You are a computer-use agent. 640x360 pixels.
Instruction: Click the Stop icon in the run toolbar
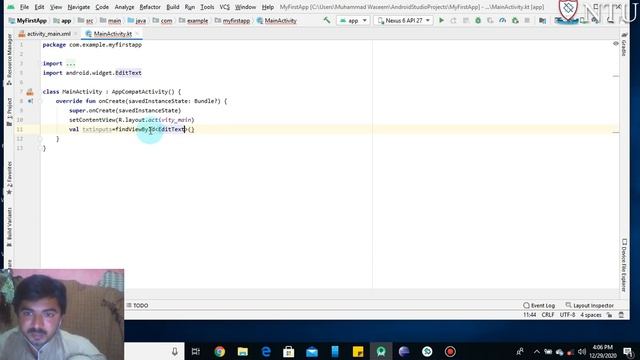tap(527, 20)
